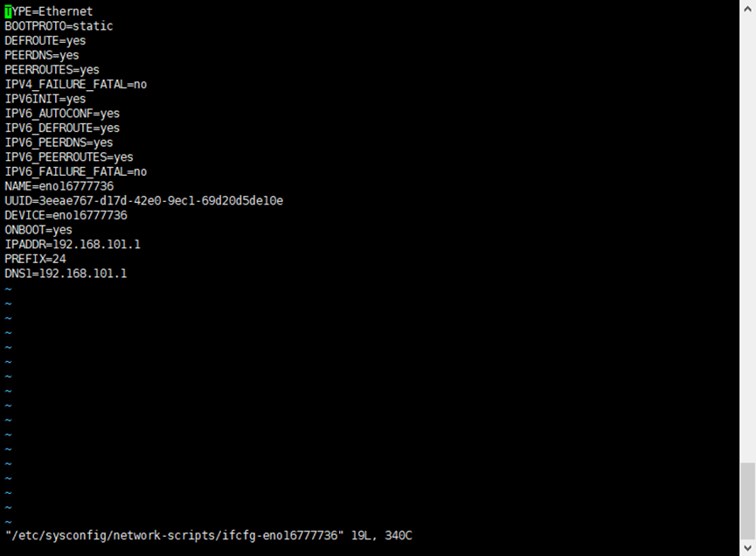Image resolution: width=756 pixels, height=556 pixels.
Task: Click the ifcfg-eno16777736 file path status line
Action: pyautogui.click(x=209, y=535)
